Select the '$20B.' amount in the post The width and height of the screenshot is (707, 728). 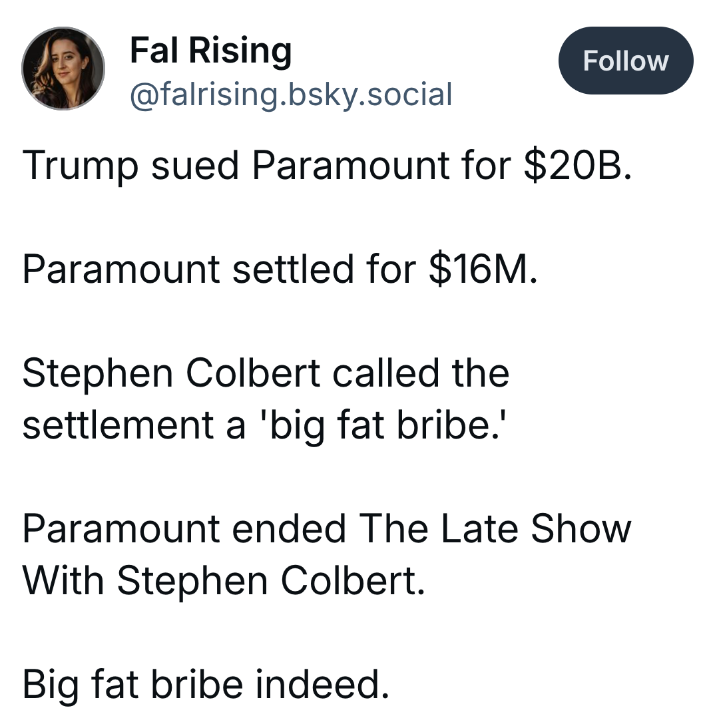578,165
